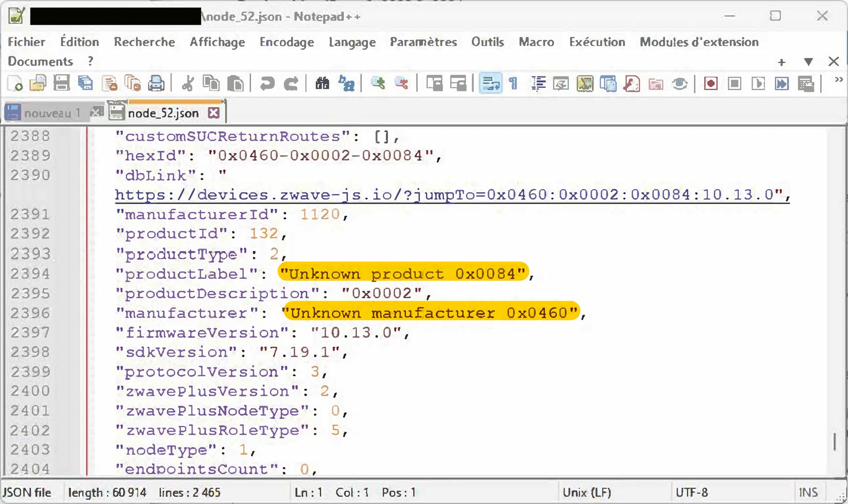The width and height of the screenshot is (848, 504).
Task: Toggle show all characters pilcrow icon
Action: [x=513, y=83]
